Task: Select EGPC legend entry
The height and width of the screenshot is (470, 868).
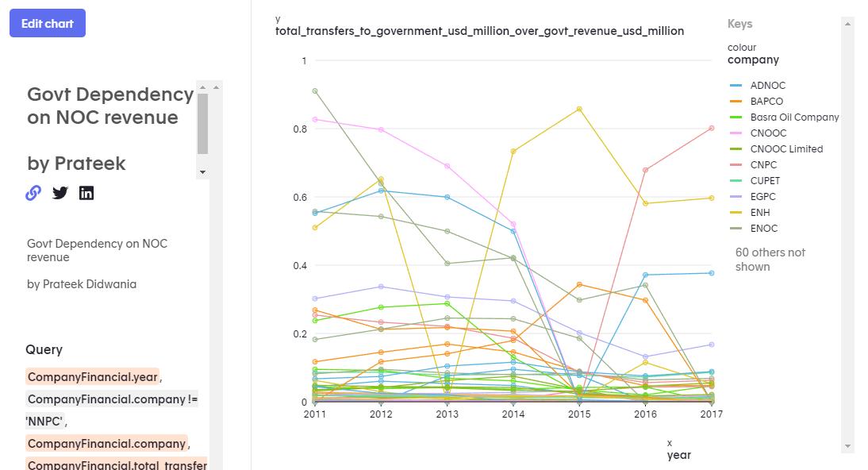Action: [x=753, y=197]
